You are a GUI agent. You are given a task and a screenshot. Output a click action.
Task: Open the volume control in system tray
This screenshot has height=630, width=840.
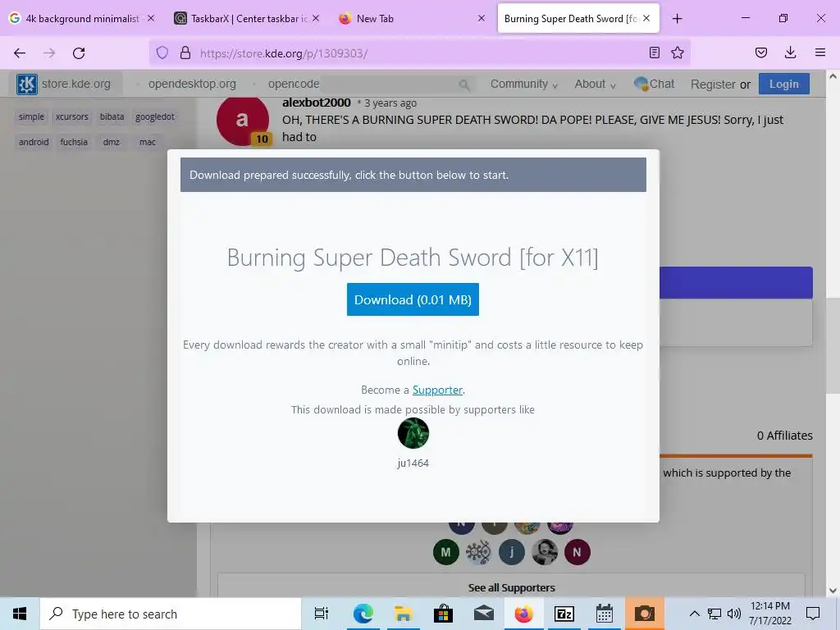(734, 614)
